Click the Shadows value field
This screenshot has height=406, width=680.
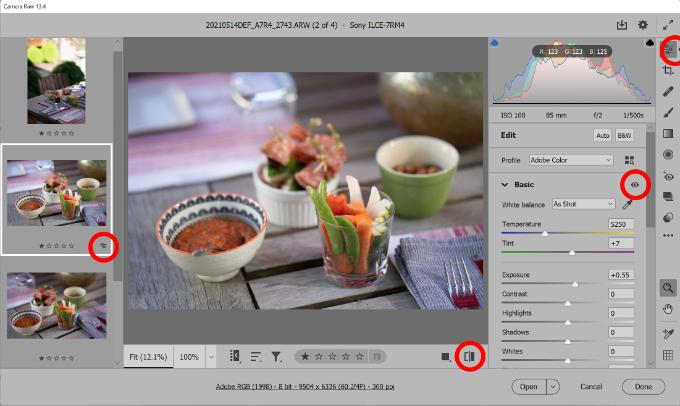pyautogui.click(x=621, y=332)
